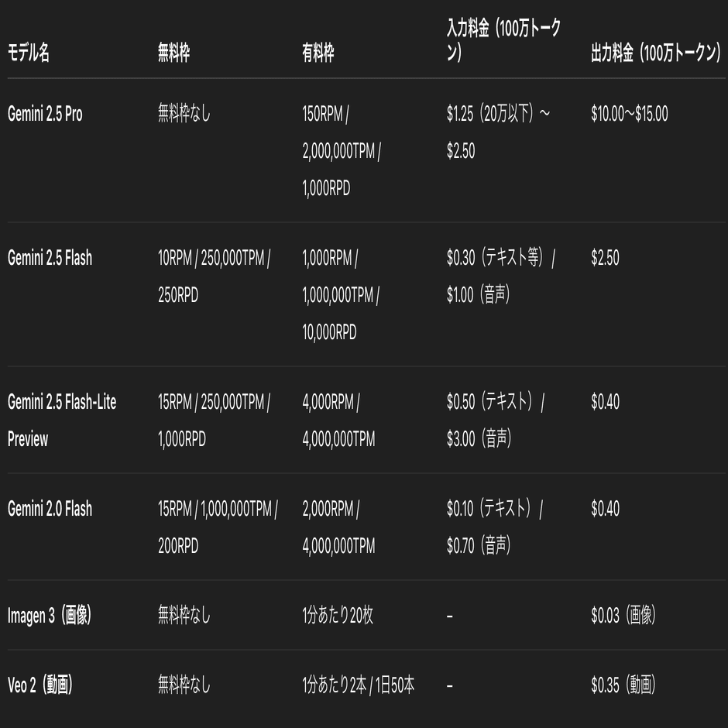Viewport: 728px width, 728px height.
Task: Click the モデル名 column header
Action: coord(29,53)
